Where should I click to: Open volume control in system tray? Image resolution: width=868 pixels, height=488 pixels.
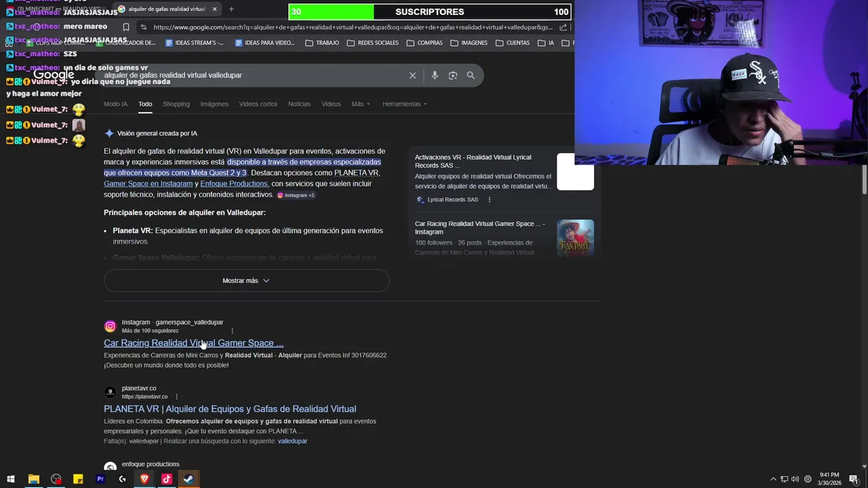click(x=795, y=479)
